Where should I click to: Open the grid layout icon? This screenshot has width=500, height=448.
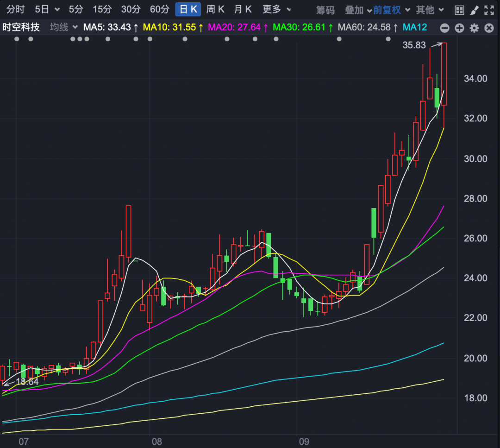click(459, 10)
